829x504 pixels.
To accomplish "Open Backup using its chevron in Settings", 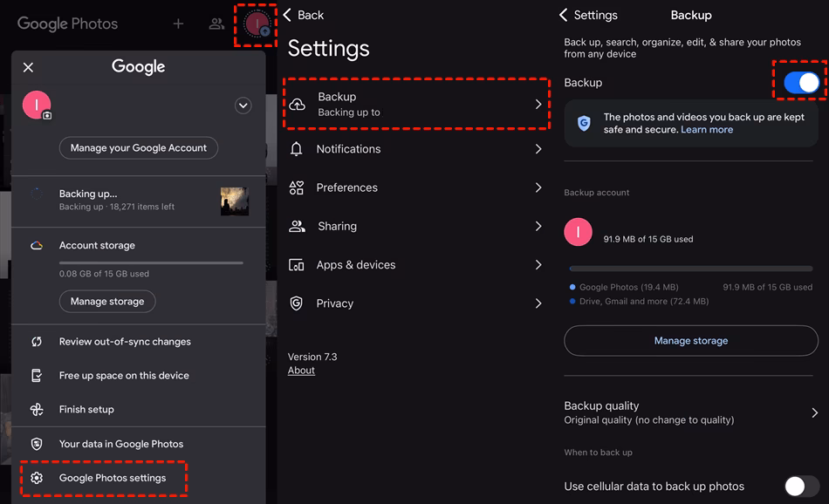I will [x=540, y=105].
